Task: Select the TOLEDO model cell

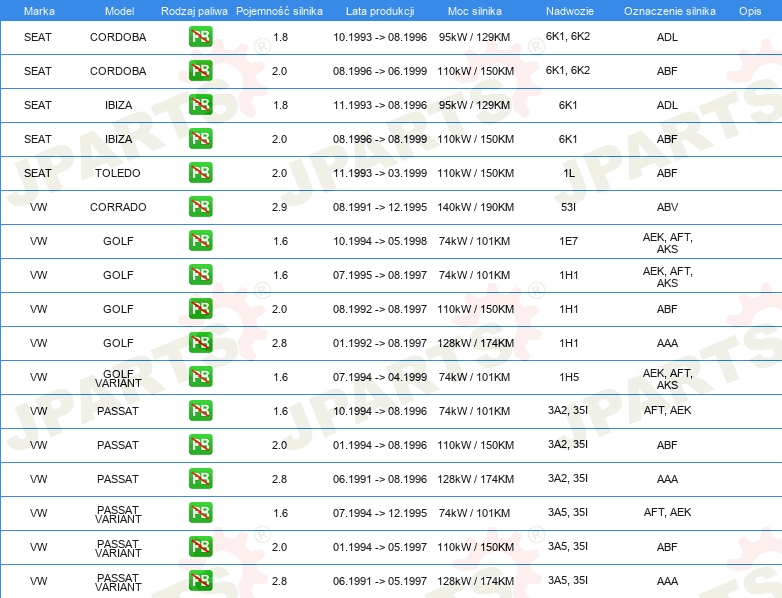Action: tap(118, 173)
